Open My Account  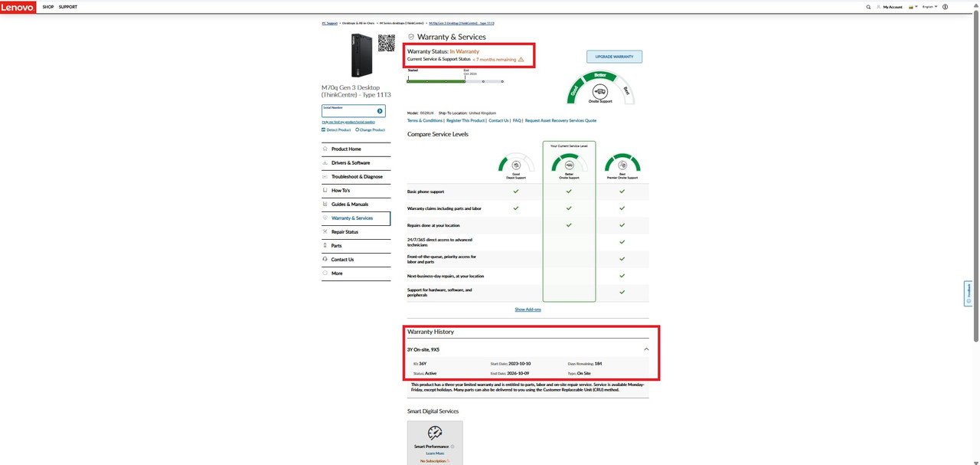click(x=890, y=7)
